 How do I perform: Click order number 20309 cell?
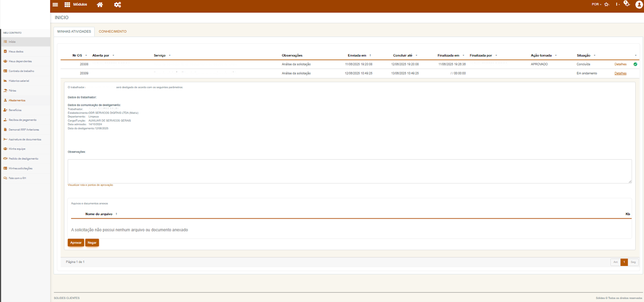pos(84,74)
